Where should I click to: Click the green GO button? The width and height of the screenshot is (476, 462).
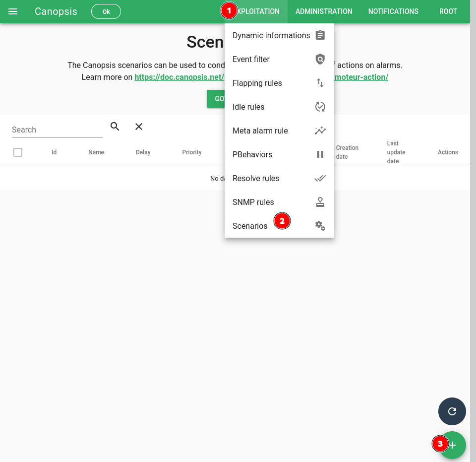[216, 99]
